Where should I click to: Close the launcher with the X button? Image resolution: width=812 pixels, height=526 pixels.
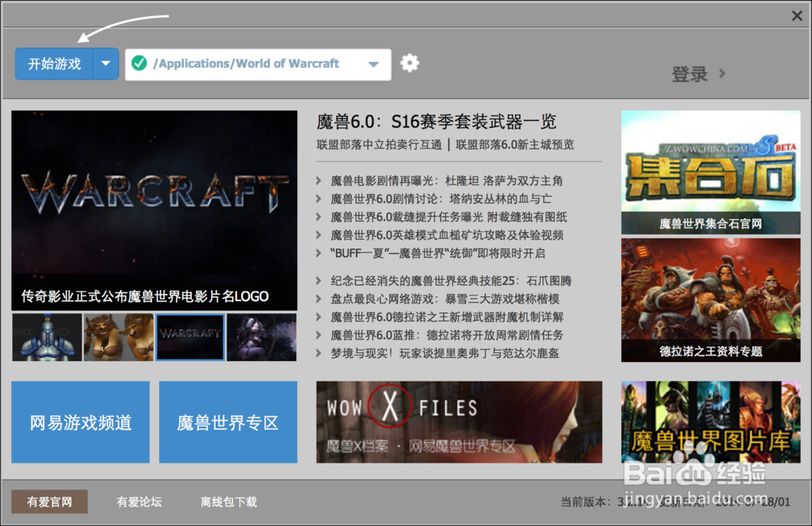[x=797, y=16]
